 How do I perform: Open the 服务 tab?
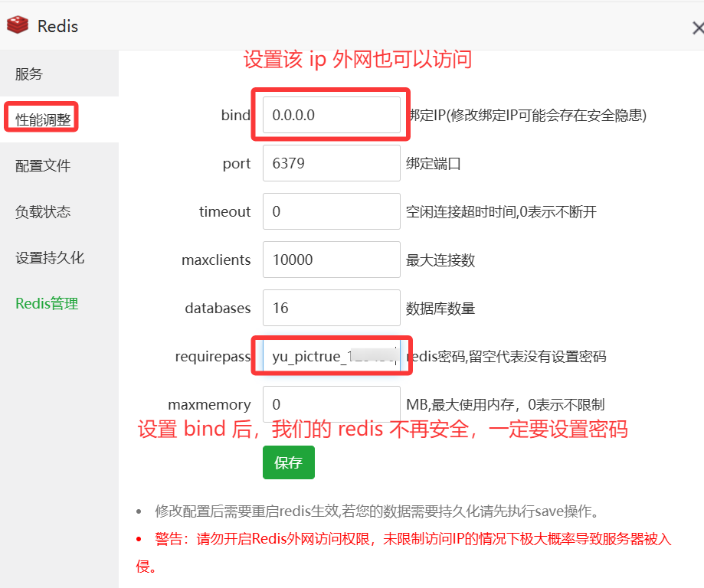pyautogui.click(x=59, y=73)
